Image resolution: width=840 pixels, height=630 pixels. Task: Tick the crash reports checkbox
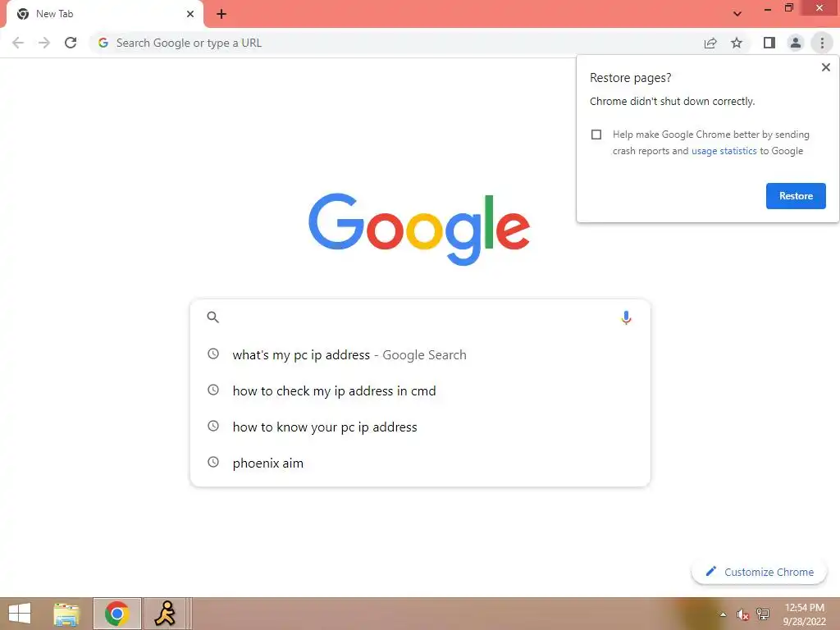click(x=596, y=135)
